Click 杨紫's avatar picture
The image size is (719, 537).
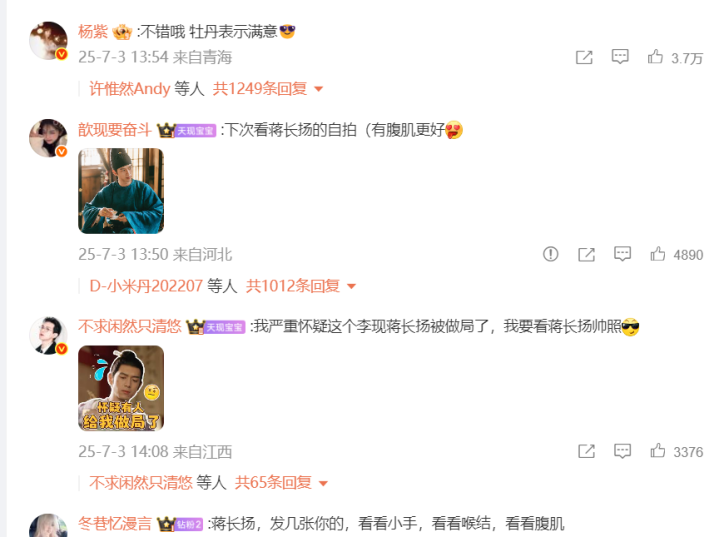tap(48, 40)
